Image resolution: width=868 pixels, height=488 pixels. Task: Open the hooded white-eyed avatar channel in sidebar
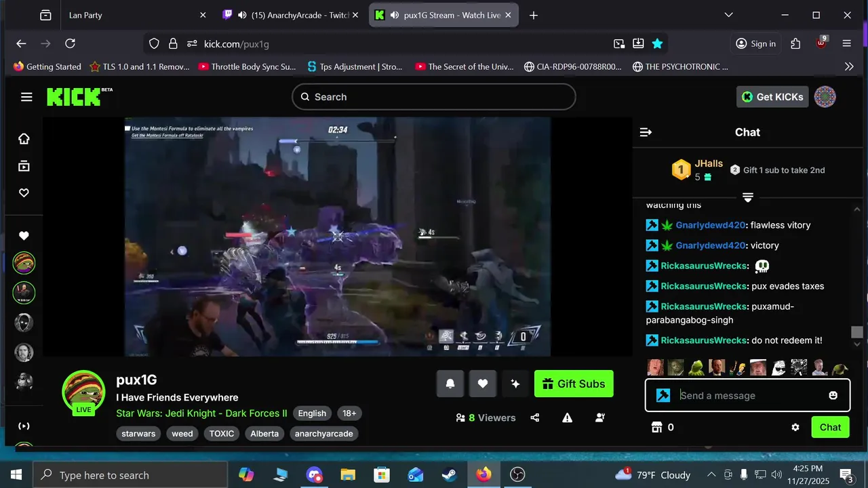[x=24, y=323]
